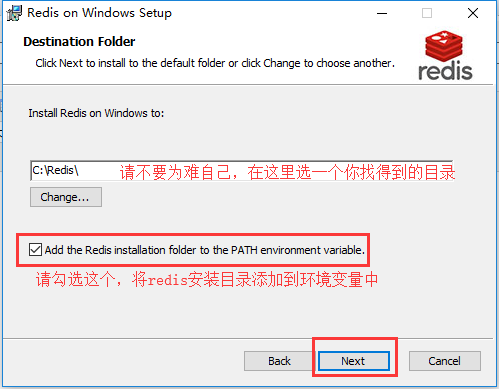Viewport: 499px width, 389px height.
Task: Focus the C:\Redis\ destination path field
Action: tap(241, 171)
